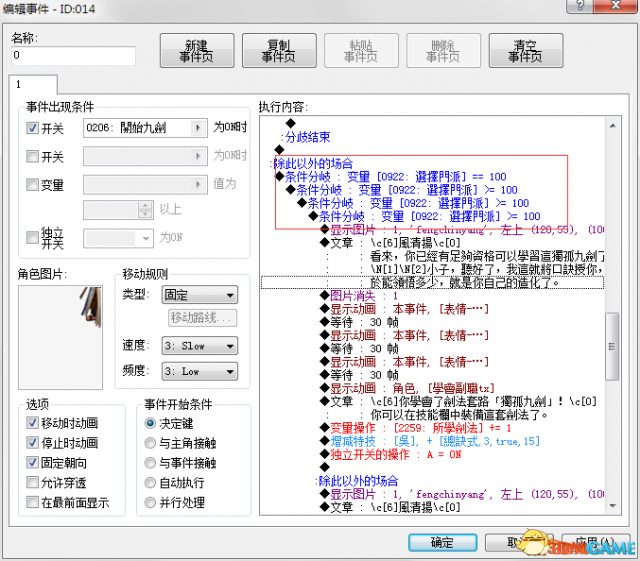Image resolution: width=640 pixels, height=561 pixels.
Task: Click the 新建事件页 button
Action: [x=197, y=51]
